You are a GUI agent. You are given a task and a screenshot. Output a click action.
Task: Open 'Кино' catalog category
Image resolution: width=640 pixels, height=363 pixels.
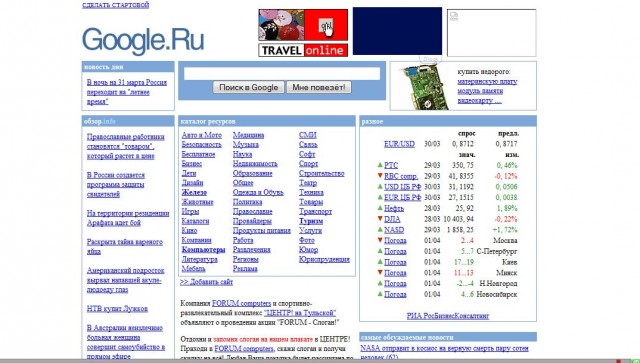pyautogui.click(x=189, y=231)
